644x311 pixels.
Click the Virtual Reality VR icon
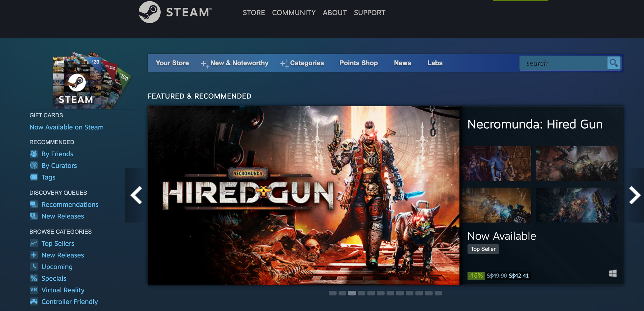34,290
